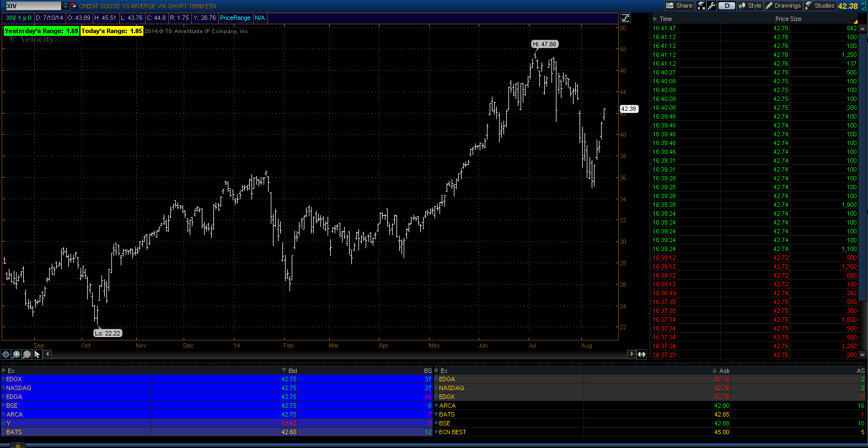Click the BS column header
The image size is (868, 448).
[x=428, y=371]
